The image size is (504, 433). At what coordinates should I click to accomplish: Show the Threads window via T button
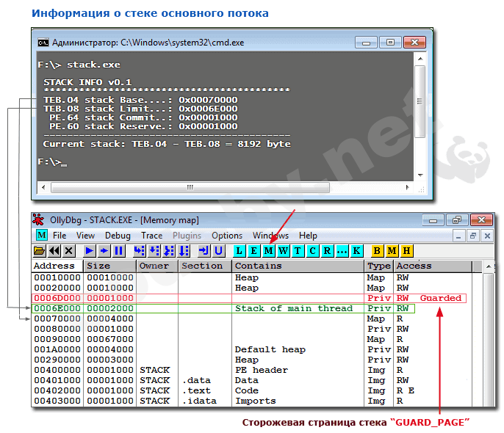tap(298, 251)
